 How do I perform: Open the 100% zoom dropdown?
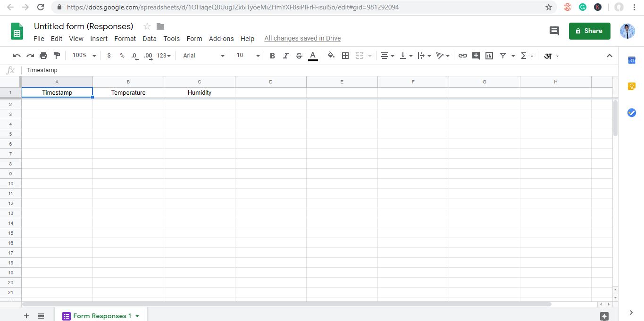(84, 56)
